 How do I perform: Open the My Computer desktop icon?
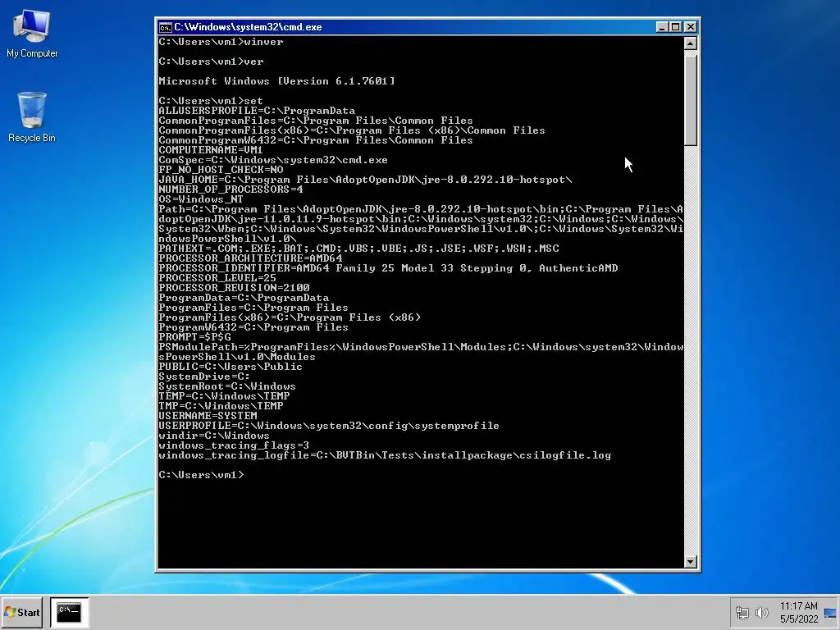[x=32, y=33]
